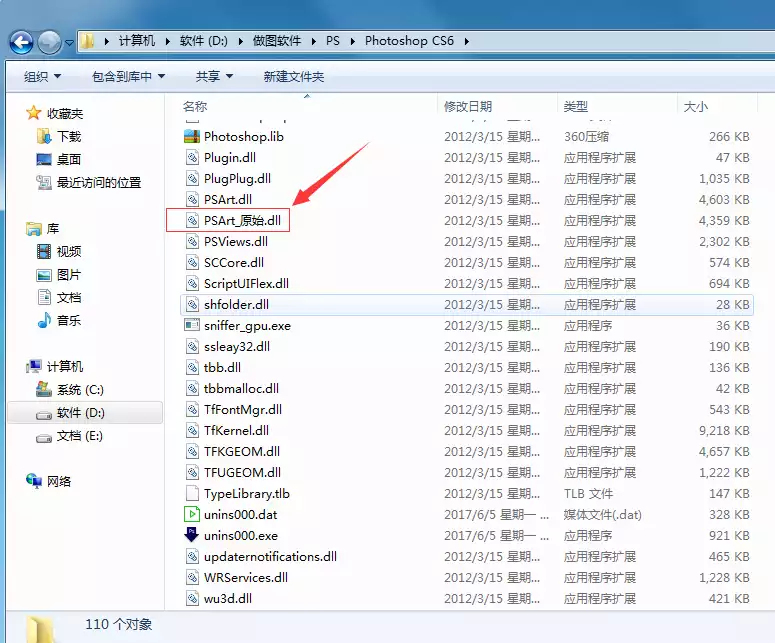Click the 计算机 computer icon in sidebar
The width and height of the screenshot is (775, 643).
click(34, 366)
